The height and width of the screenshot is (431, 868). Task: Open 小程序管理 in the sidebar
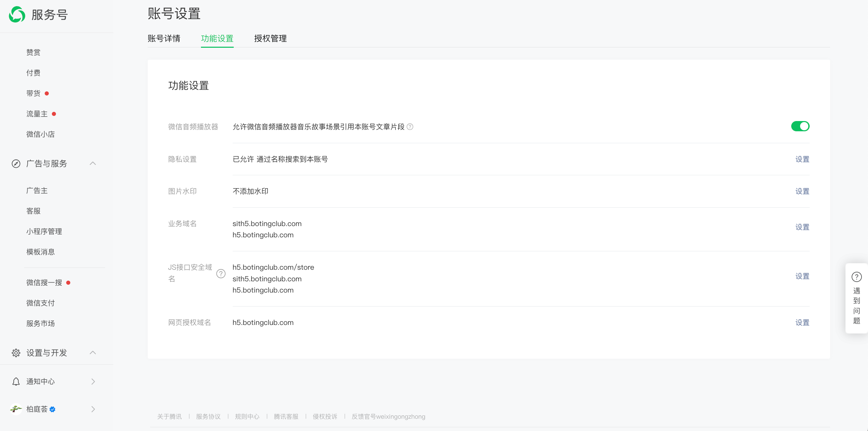click(x=44, y=232)
